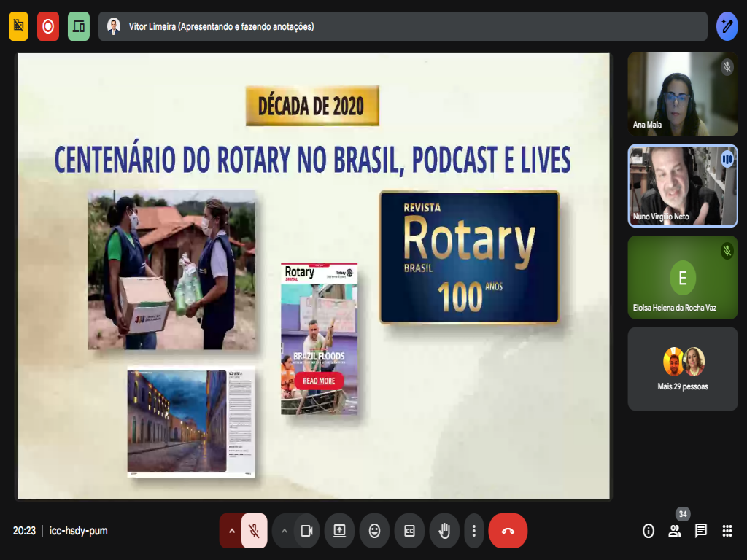Open the activities grid
This screenshot has height=560, width=747.
pyautogui.click(x=727, y=531)
